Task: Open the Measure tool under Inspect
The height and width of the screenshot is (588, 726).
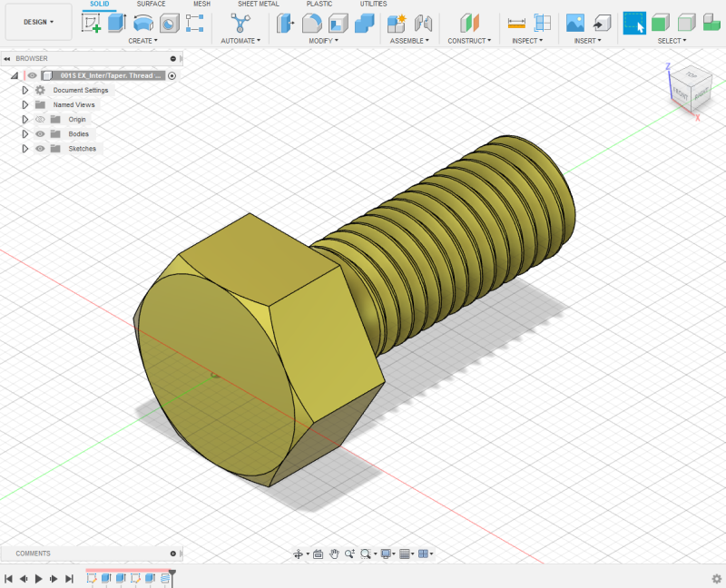Action: [515, 24]
